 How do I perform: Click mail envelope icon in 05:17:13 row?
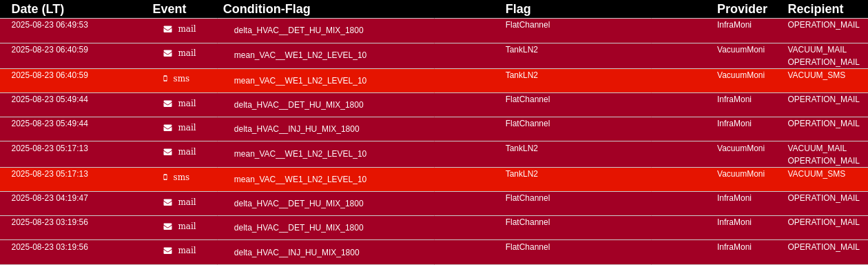(x=167, y=152)
